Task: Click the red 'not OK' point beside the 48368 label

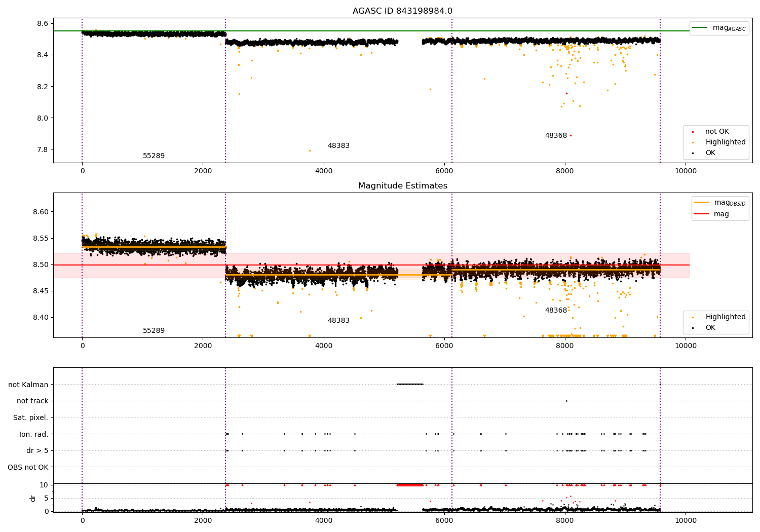Action: (571, 135)
